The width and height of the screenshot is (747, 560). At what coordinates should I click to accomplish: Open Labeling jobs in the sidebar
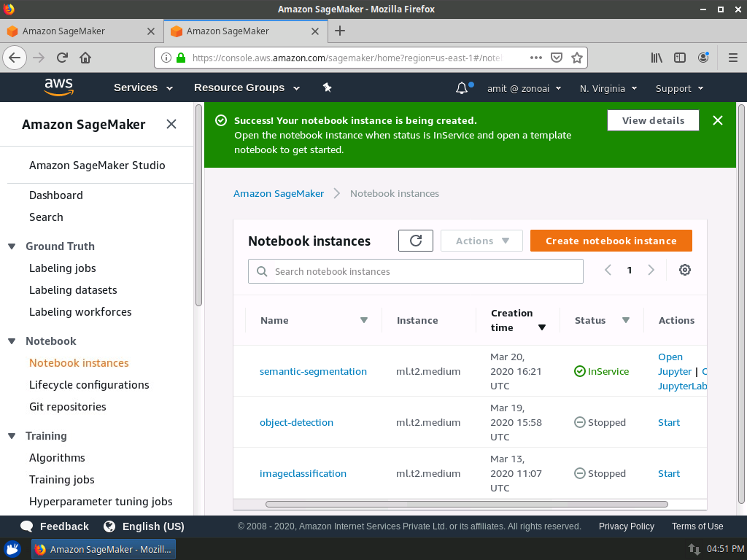click(x=63, y=268)
